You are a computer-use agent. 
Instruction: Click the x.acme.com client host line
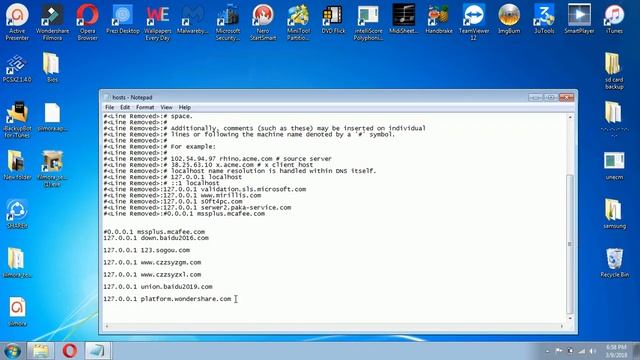coord(208,164)
